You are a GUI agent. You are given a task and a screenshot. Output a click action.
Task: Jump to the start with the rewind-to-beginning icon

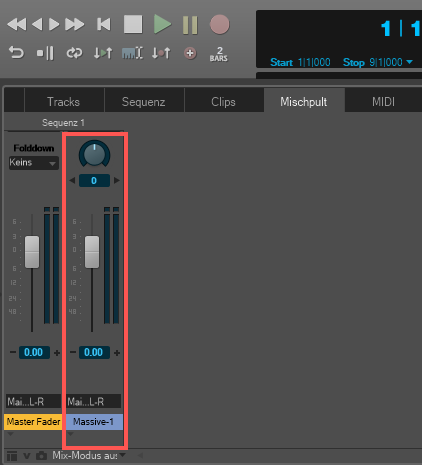104,25
